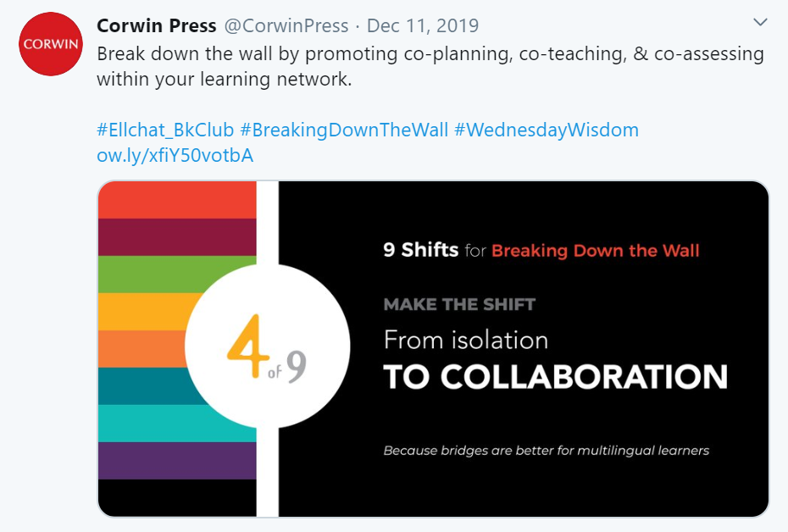Follow the #BreakingDownTheWall hashtag
Viewport: 788px width, 532px height.
coord(344,130)
